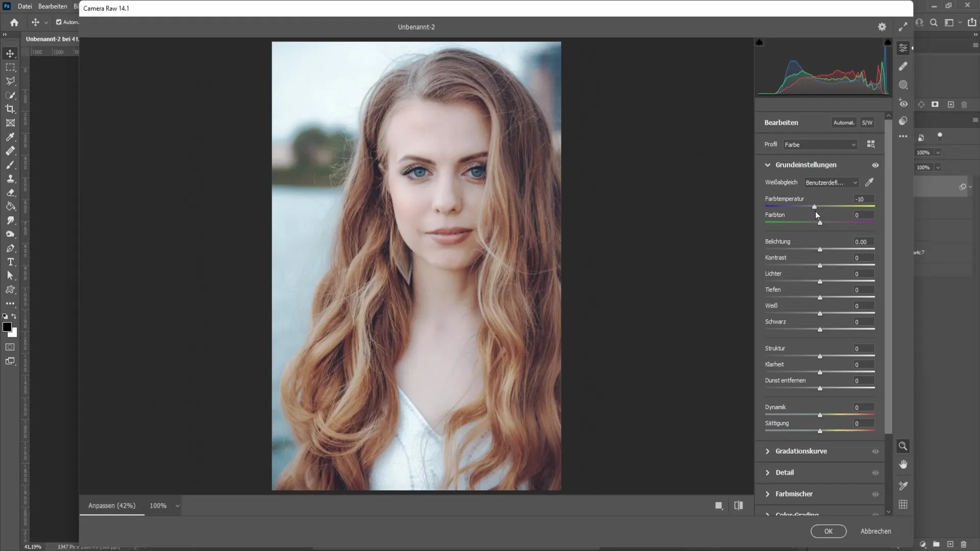Screen dimensions: 980x551
Task: Select Camera Raw red eye removal tool
Action: click(x=903, y=103)
